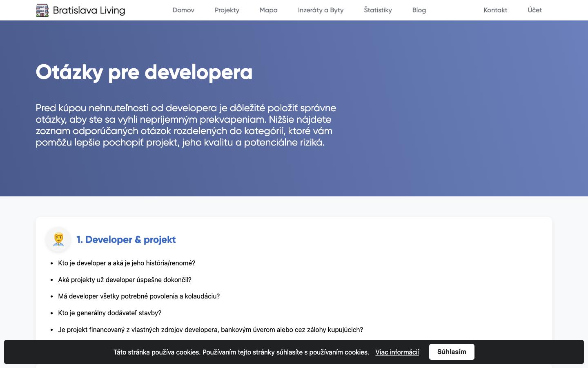Open Inzeráty a Byty section
This screenshot has height=368, width=588.
coord(321,10)
